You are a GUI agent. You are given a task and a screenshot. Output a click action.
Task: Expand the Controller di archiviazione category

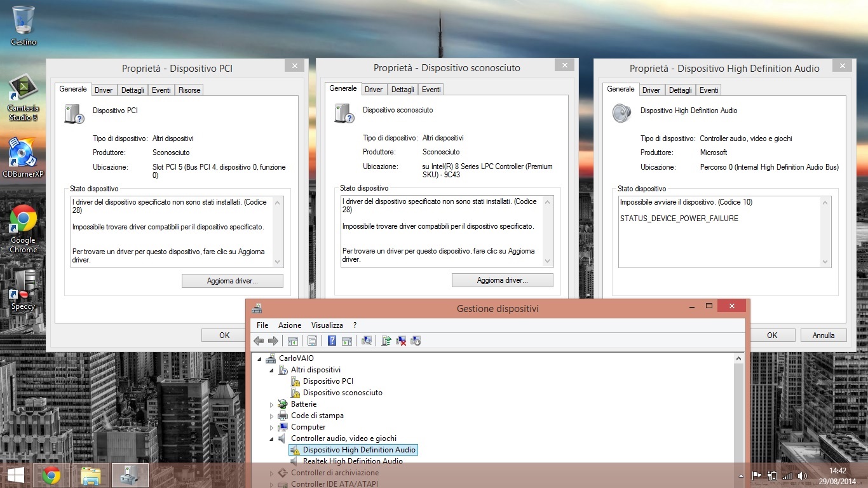[271, 473]
